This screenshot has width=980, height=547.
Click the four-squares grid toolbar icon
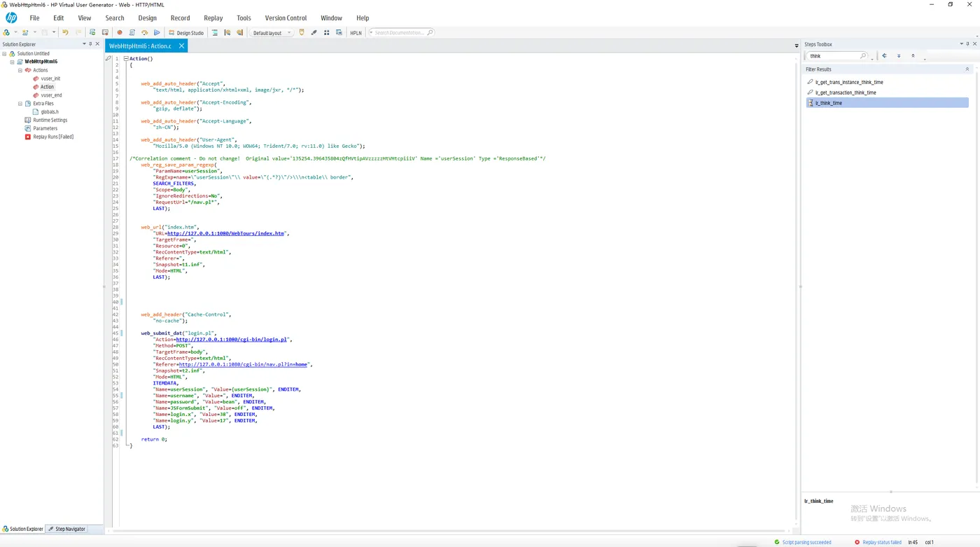(326, 32)
